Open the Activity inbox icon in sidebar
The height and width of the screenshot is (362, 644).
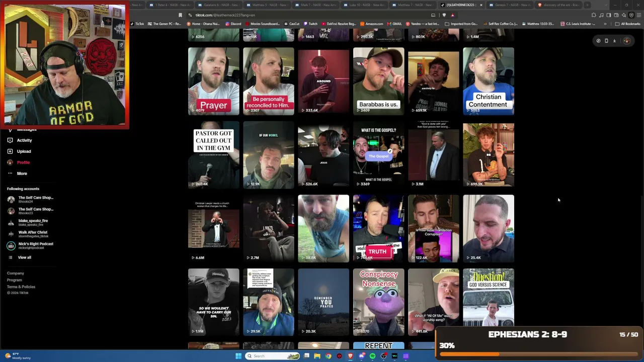coord(10,140)
